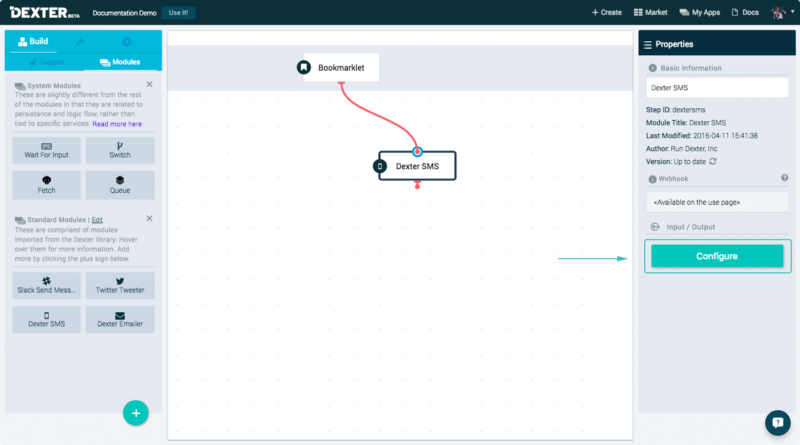Viewport: 800px width, 445px height.
Task: Select the Bookmarklet trigger node
Action: (341, 67)
